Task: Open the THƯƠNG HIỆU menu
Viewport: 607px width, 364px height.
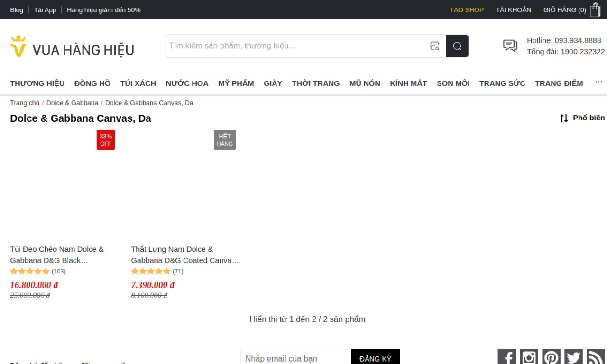Action: click(37, 83)
